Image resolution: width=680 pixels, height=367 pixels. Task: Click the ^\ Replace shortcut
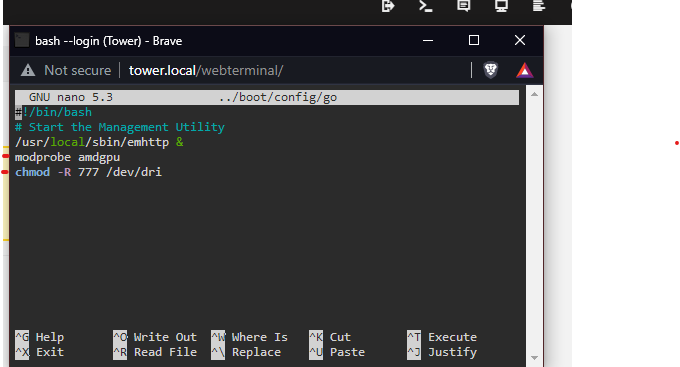click(246, 352)
